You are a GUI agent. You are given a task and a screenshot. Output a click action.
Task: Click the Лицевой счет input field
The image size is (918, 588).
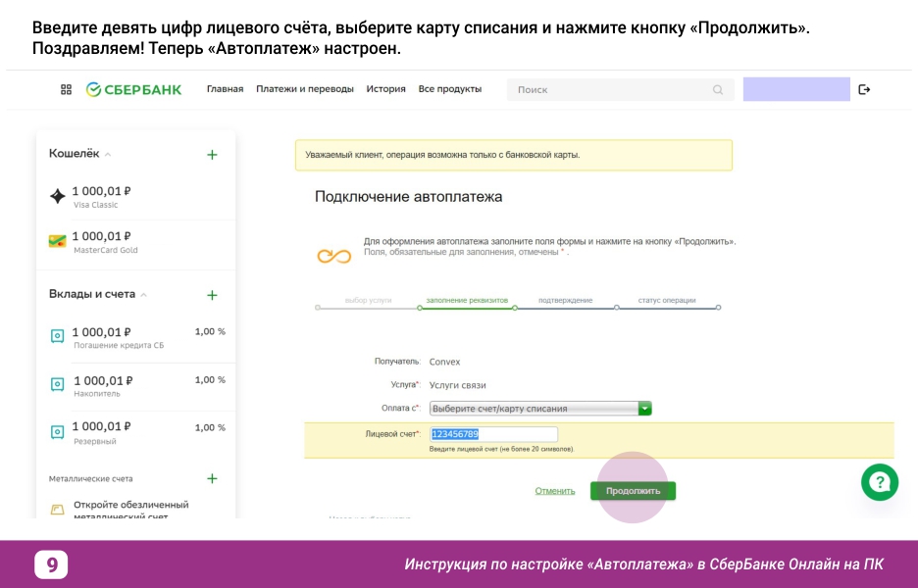pyautogui.click(x=493, y=434)
